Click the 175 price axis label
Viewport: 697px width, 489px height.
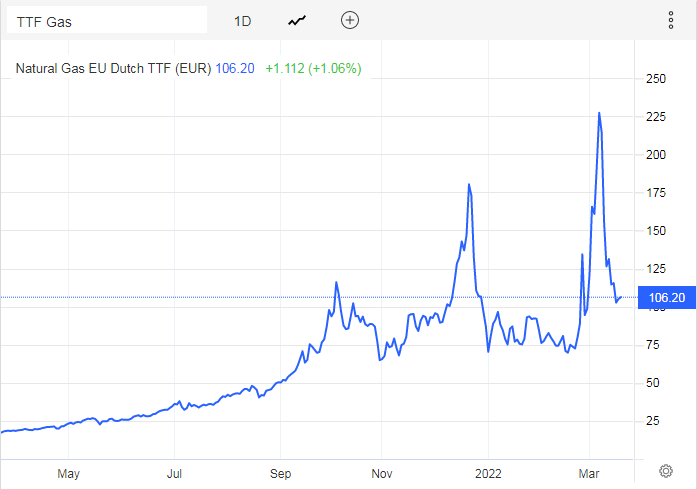click(656, 193)
